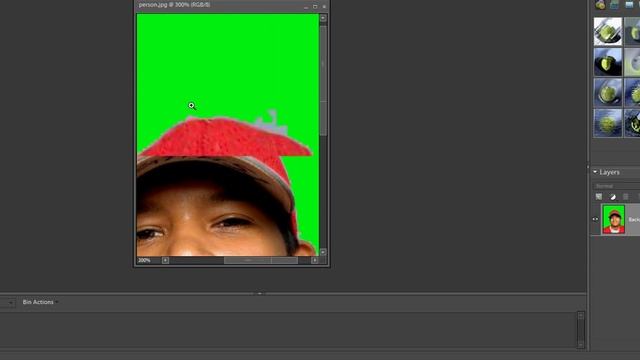The image size is (640, 360).
Task: Open the dropdown left of Bin Actions
Action: click(8, 302)
